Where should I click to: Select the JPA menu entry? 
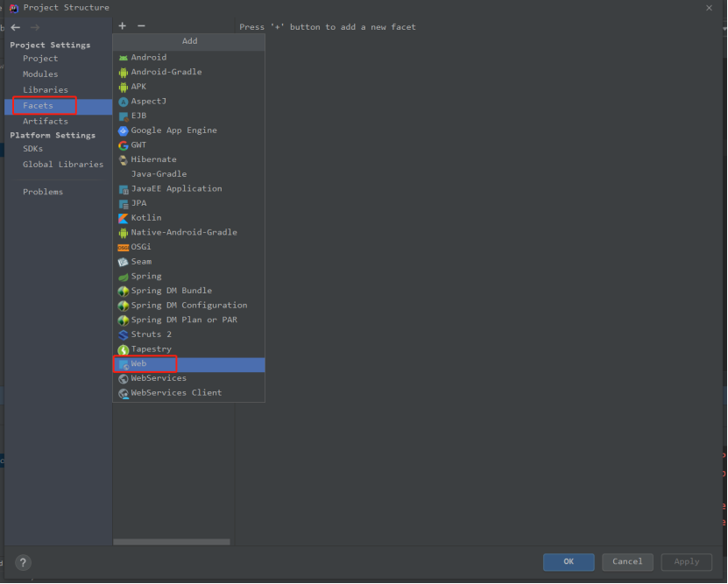[x=188, y=203]
